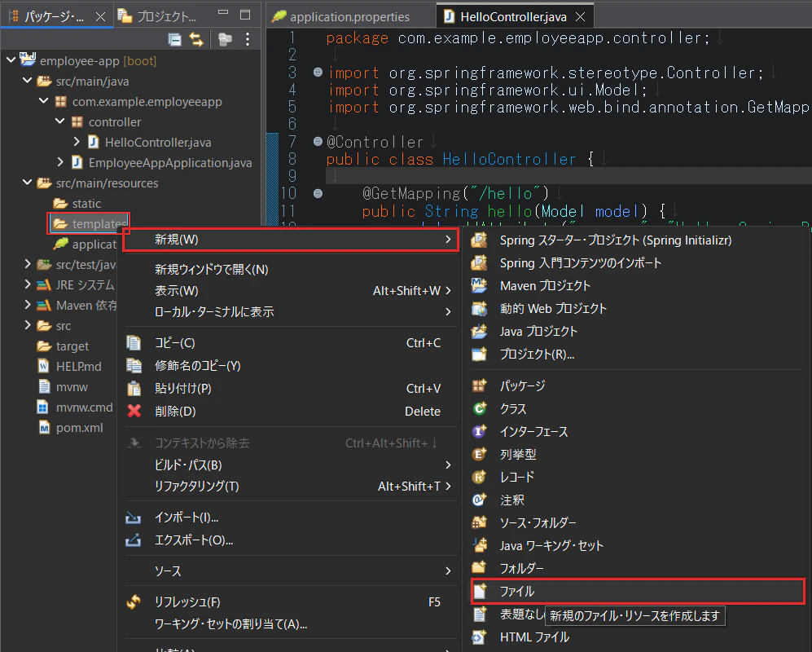Image resolution: width=812 pixels, height=652 pixels.
Task: Collapse the controller package arrow
Action: click(60, 121)
